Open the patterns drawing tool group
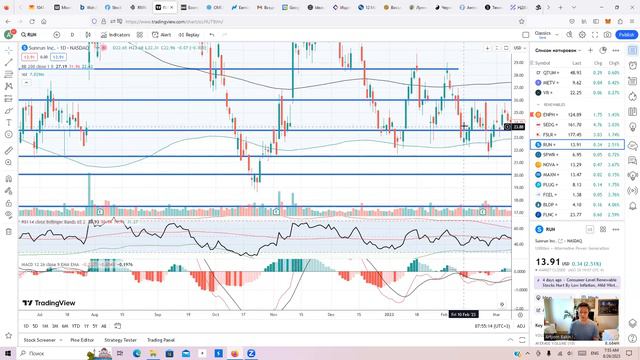Screen dimensions: 640x360 [9, 87]
